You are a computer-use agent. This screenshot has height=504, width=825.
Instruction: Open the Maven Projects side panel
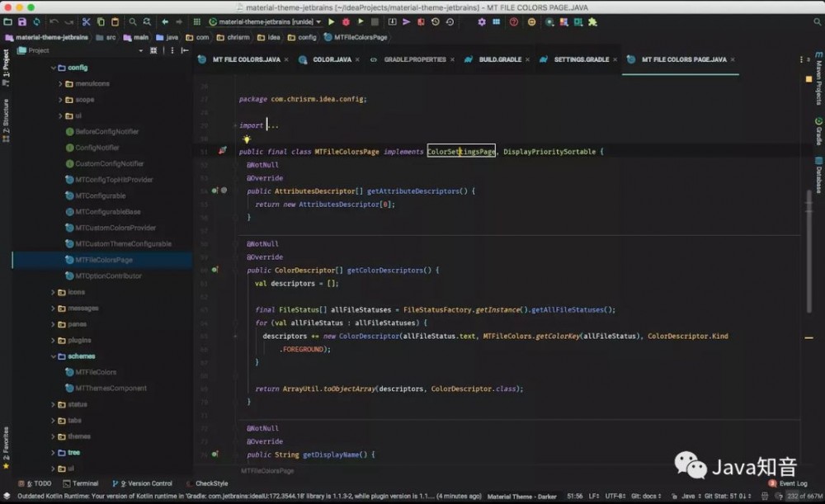click(x=815, y=82)
